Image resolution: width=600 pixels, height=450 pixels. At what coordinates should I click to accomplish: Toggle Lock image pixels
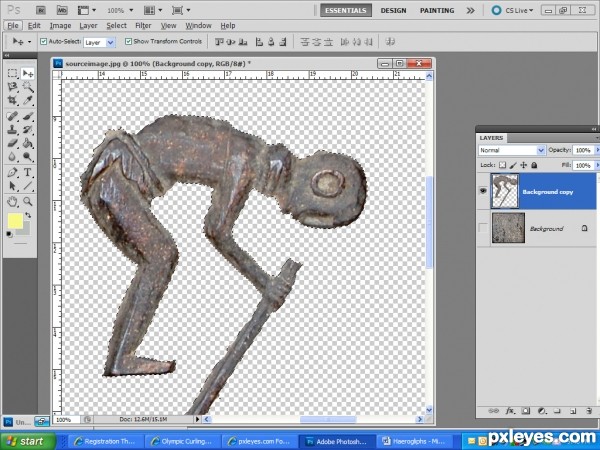(513, 165)
